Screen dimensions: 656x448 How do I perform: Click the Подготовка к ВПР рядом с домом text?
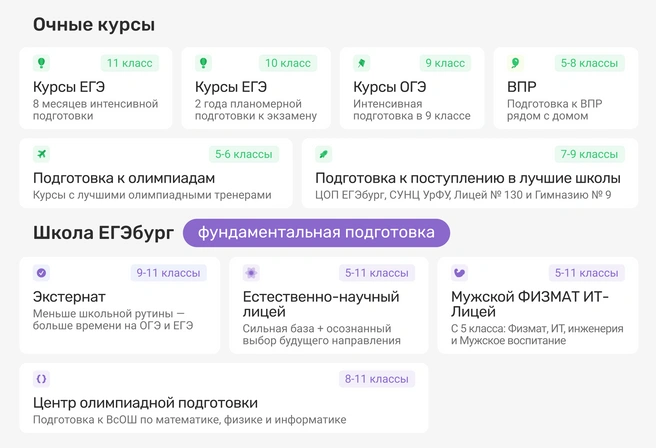point(554,110)
